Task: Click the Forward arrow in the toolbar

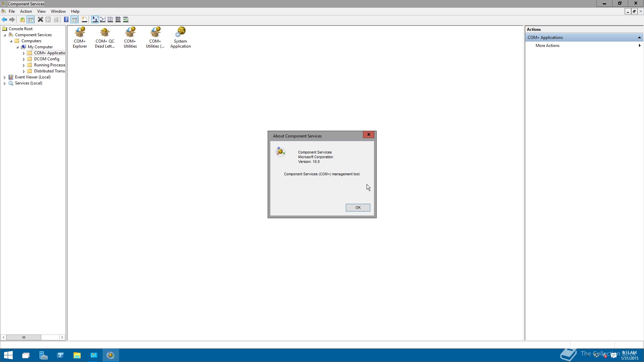Action: 12,19
